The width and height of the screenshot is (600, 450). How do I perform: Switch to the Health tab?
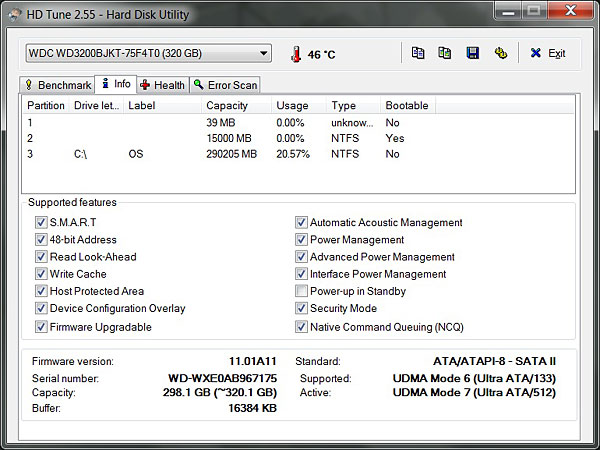click(162, 85)
